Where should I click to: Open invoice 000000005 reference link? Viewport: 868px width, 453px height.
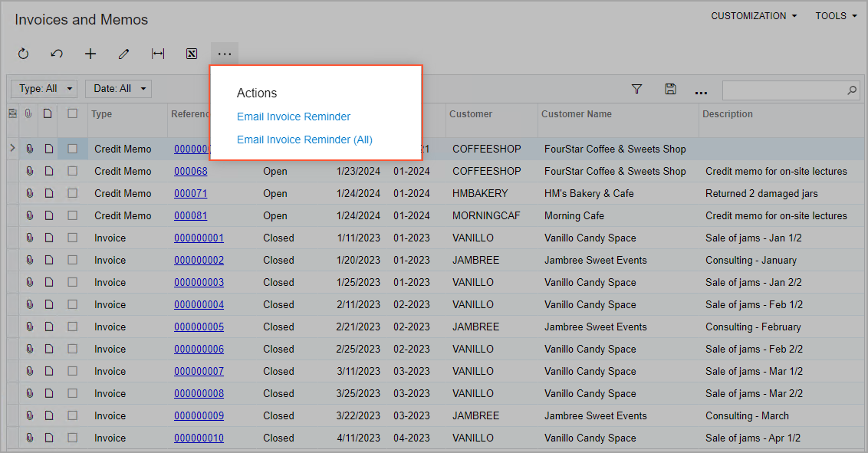coord(199,327)
